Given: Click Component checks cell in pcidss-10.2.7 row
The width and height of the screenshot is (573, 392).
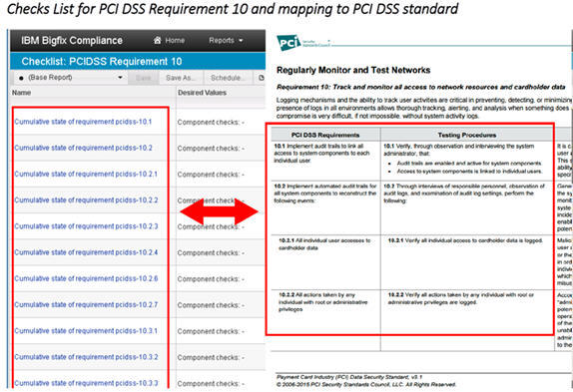Looking at the screenshot, I should click(211, 305).
